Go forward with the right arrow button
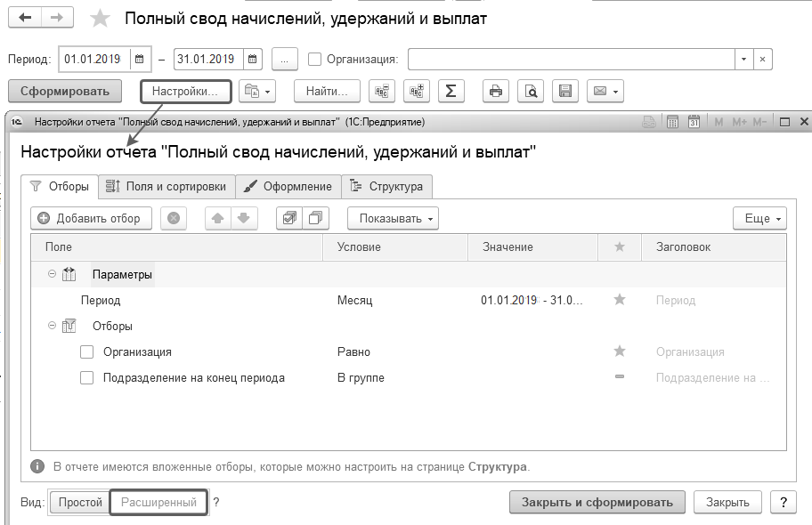 (57, 18)
